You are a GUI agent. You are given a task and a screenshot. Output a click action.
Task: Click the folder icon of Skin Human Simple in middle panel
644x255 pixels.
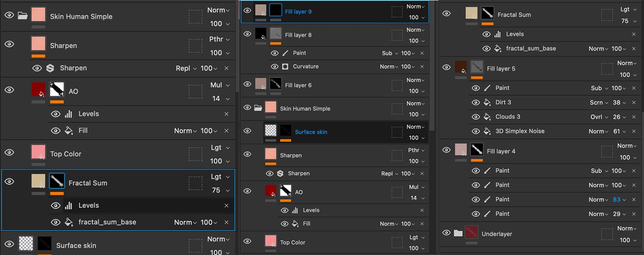(x=258, y=108)
